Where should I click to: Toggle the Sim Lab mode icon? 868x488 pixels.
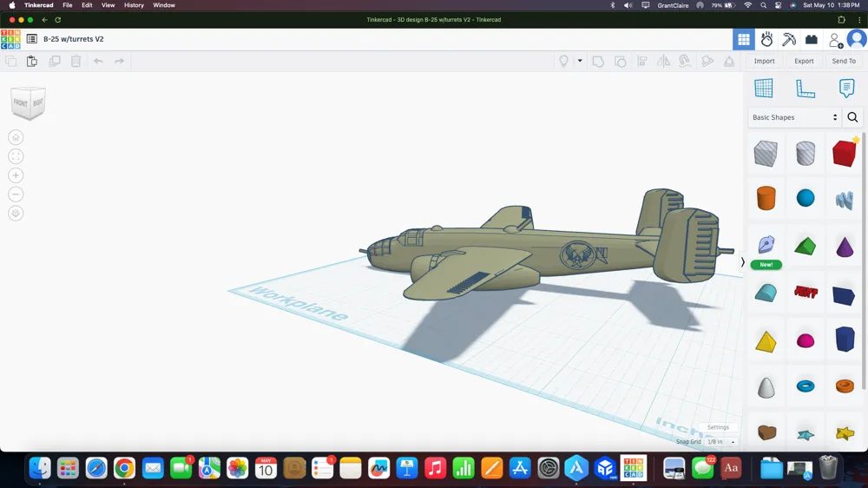(x=766, y=39)
